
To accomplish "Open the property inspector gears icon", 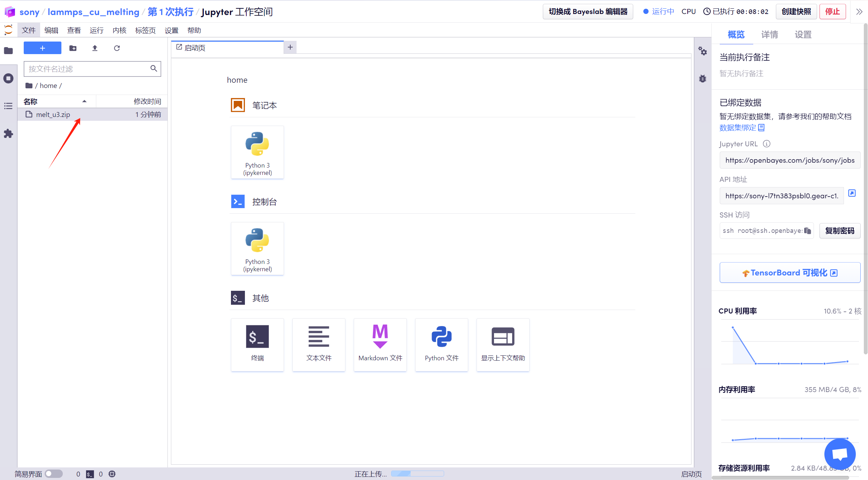I will [x=702, y=51].
